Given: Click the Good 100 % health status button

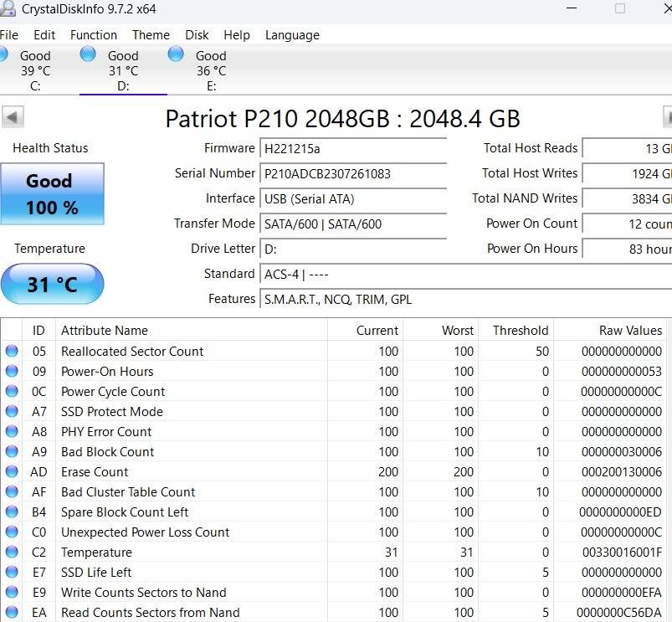Looking at the screenshot, I should coord(53,193).
